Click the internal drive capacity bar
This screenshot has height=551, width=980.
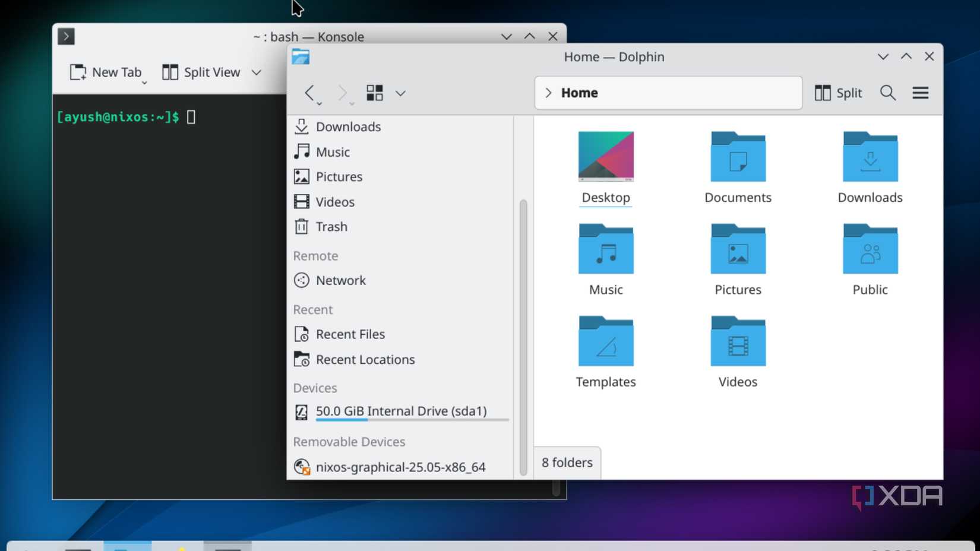(412, 420)
